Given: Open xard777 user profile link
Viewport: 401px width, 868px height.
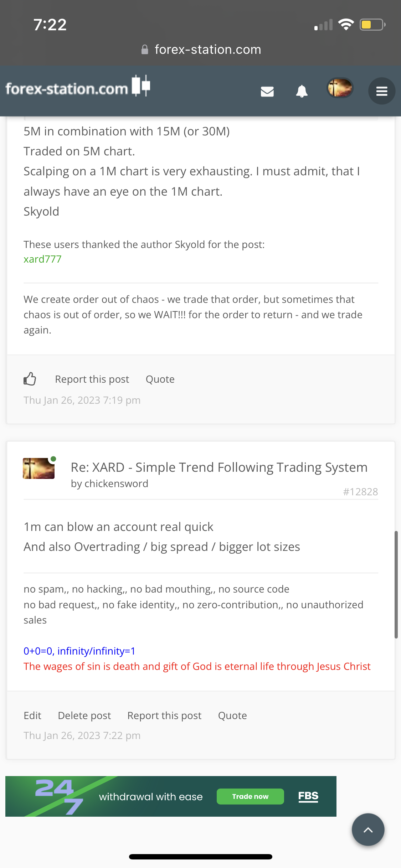Looking at the screenshot, I should click(x=42, y=259).
